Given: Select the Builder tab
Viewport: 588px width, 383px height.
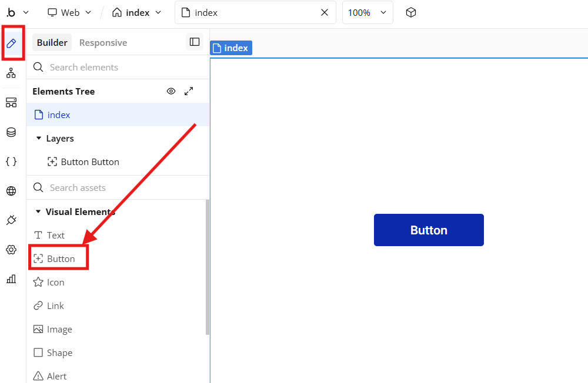Looking at the screenshot, I should coord(52,43).
